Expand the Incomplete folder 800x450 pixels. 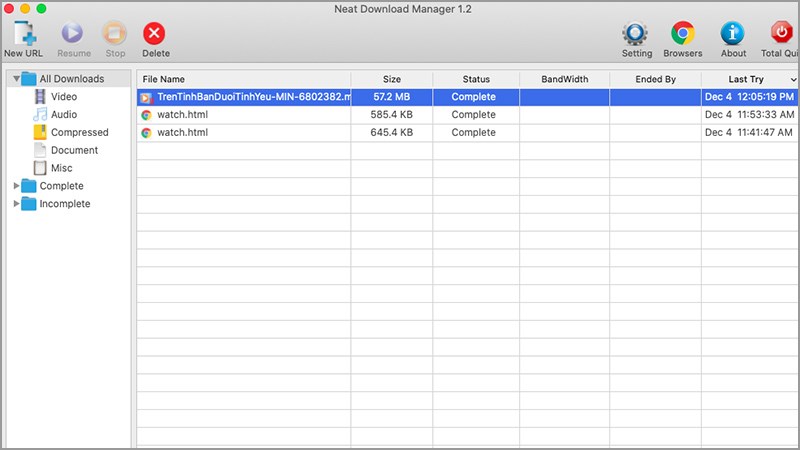(x=16, y=204)
